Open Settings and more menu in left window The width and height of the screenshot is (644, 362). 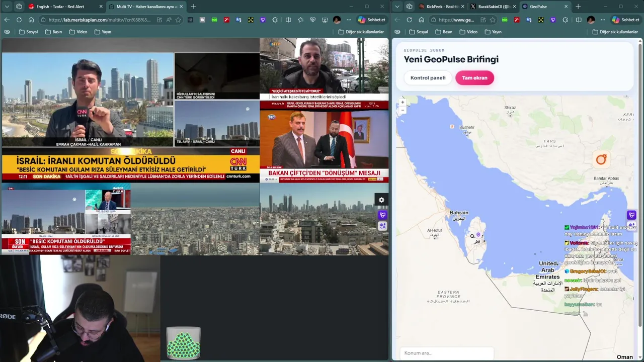[x=349, y=20]
